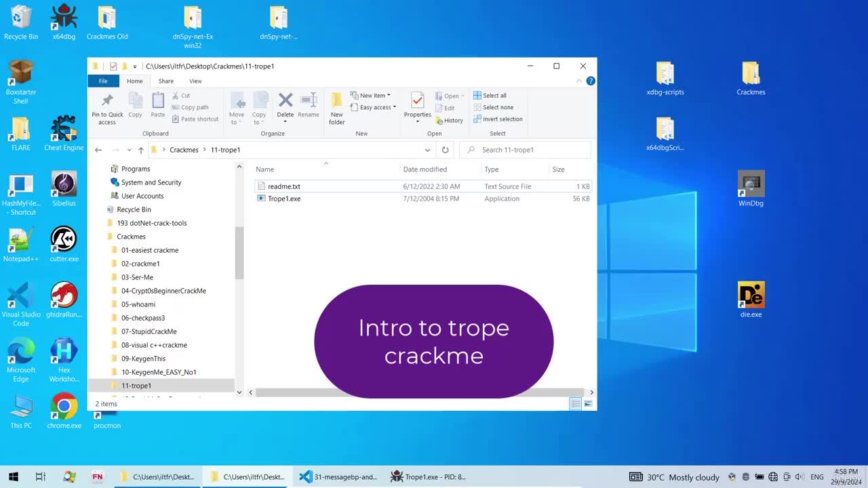868x488 pixels.
Task: Switch to the Home tab
Action: (x=135, y=81)
